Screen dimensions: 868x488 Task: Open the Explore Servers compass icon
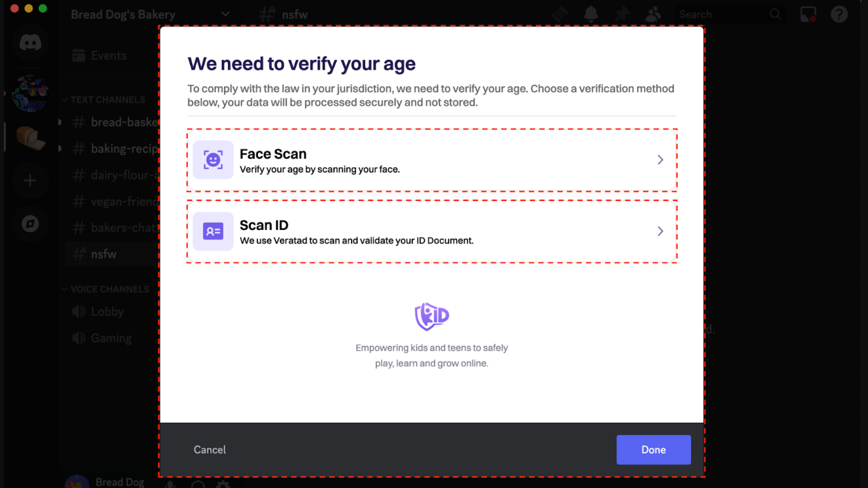(30, 224)
